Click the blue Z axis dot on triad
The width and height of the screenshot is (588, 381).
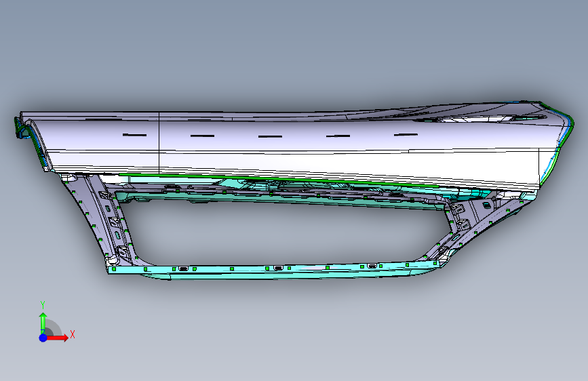(x=43, y=338)
